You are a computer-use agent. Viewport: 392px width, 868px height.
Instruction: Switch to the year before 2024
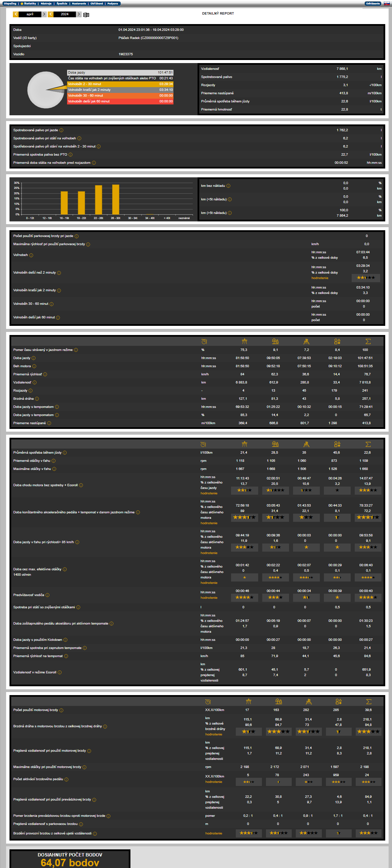[x=50, y=14]
